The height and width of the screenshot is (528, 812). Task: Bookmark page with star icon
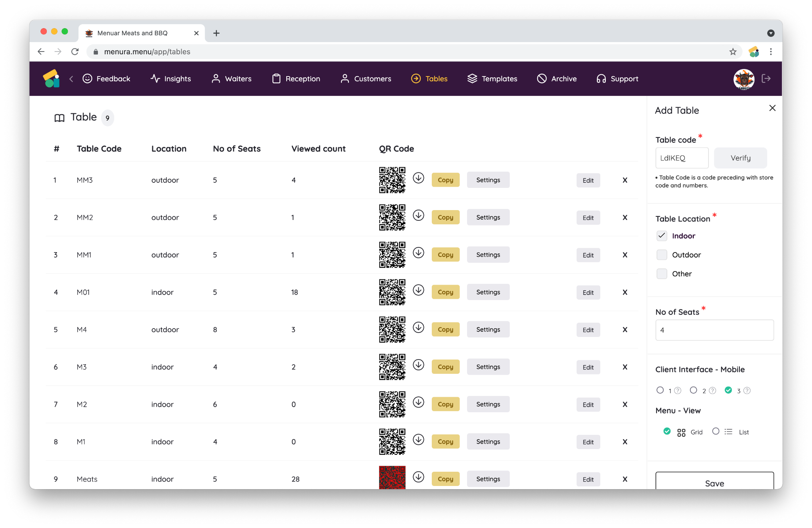(733, 52)
